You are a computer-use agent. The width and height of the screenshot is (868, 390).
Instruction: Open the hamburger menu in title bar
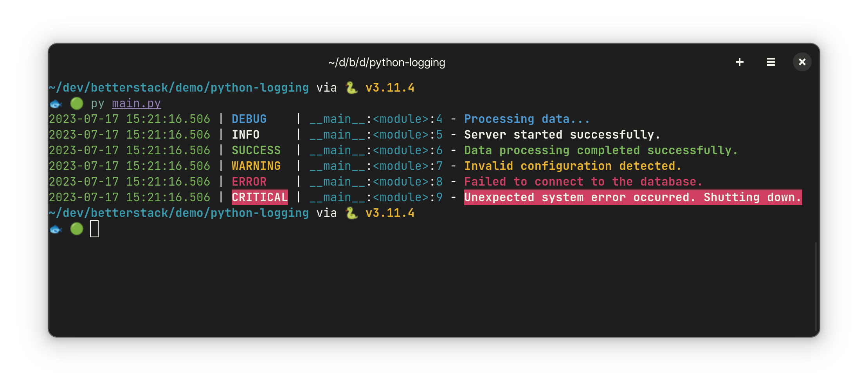tap(771, 62)
